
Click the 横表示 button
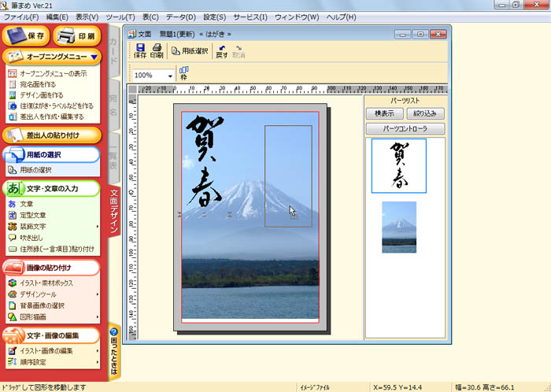[384, 114]
